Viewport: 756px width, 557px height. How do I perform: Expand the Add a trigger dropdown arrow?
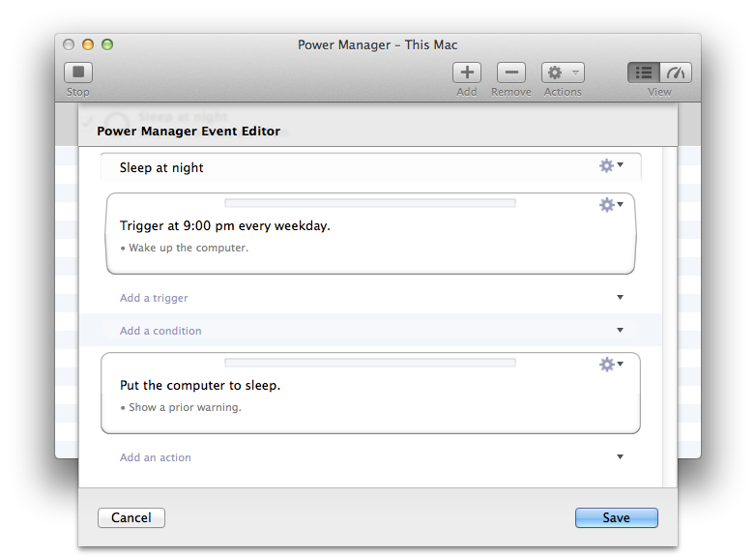coord(620,297)
